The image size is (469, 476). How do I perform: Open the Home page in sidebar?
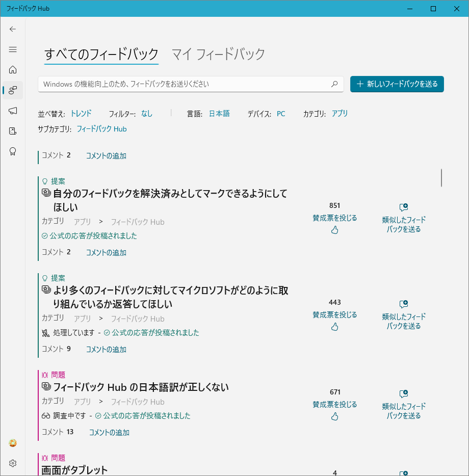[13, 70]
